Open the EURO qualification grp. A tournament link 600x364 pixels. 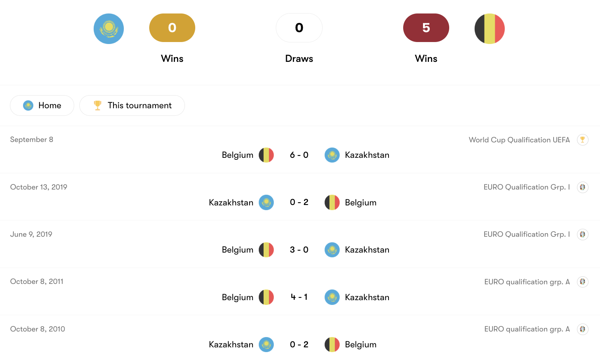click(x=527, y=282)
